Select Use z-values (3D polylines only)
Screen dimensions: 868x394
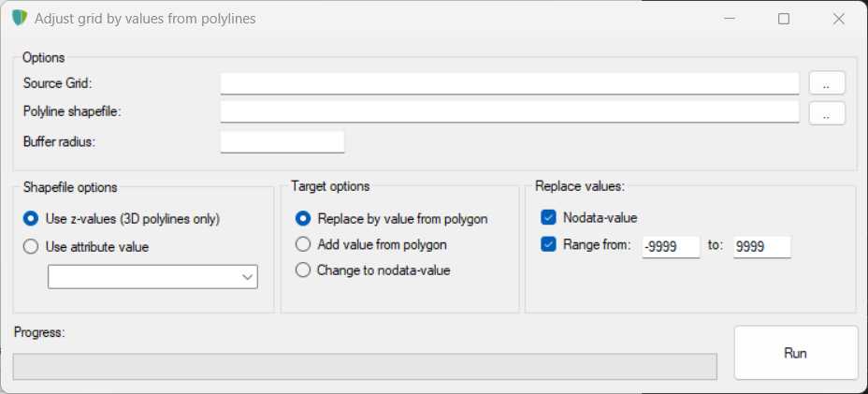tap(31, 219)
